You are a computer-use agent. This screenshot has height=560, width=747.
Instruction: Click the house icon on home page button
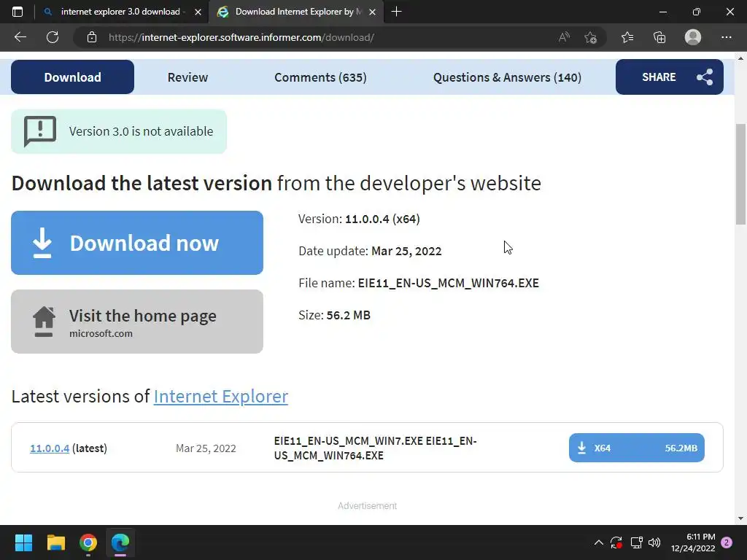[44, 322]
